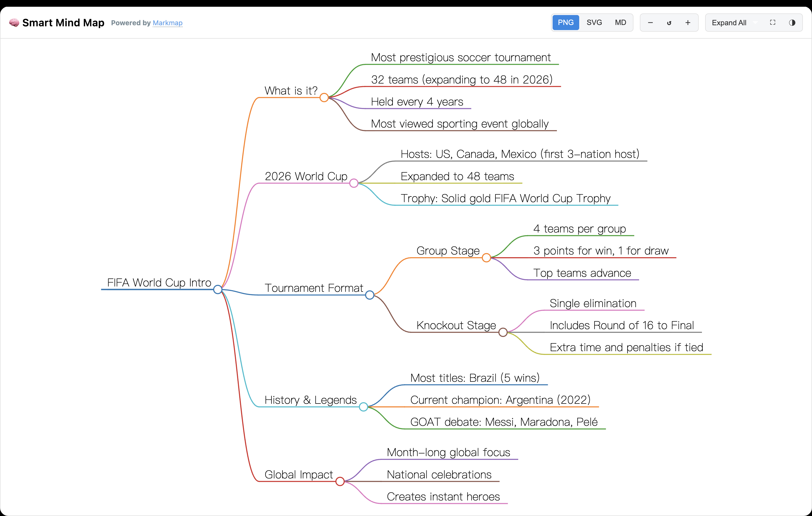Open the Expand All dropdown chevron
Viewport: 812px width, 516px height.
tap(755, 23)
